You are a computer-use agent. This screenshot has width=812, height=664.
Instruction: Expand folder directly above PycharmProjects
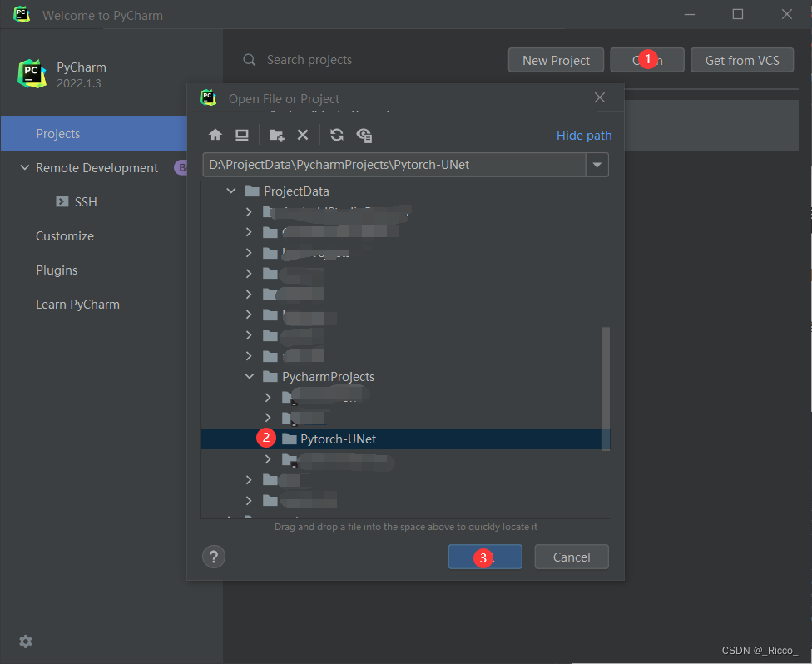pyautogui.click(x=249, y=356)
